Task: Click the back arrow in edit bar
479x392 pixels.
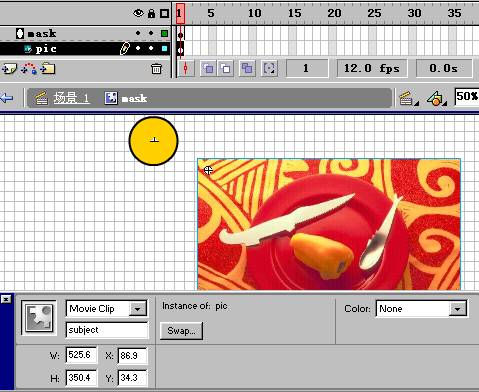Action: pyautogui.click(x=7, y=98)
